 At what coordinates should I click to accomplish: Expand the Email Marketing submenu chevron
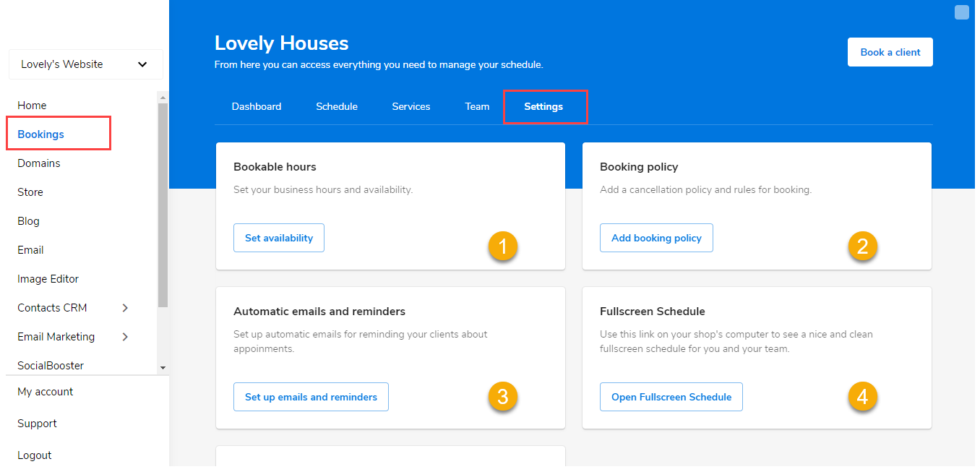pyautogui.click(x=125, y=337)
